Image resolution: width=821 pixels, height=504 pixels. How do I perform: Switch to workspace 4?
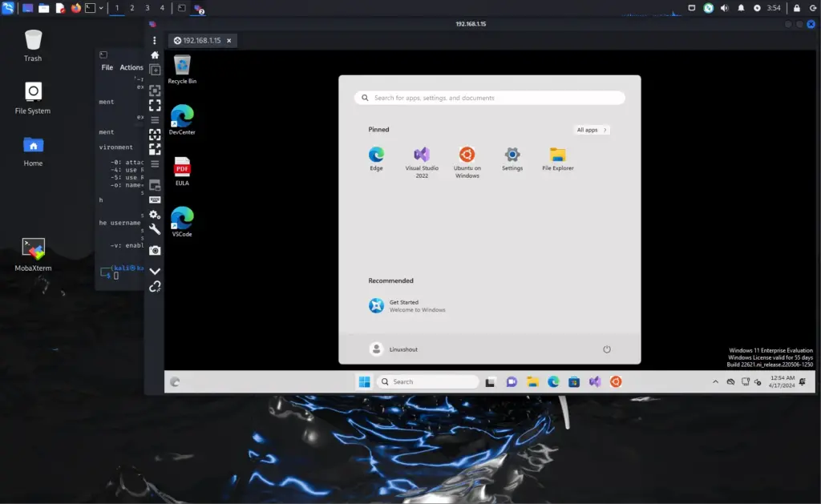pyautogui.click(x=162, y=8)
